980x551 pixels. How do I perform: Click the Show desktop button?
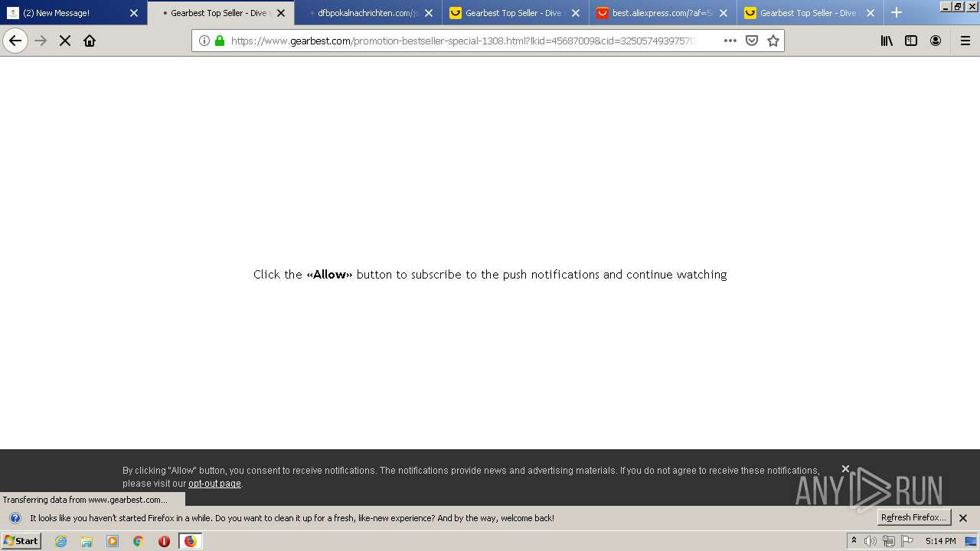(972, 541)
